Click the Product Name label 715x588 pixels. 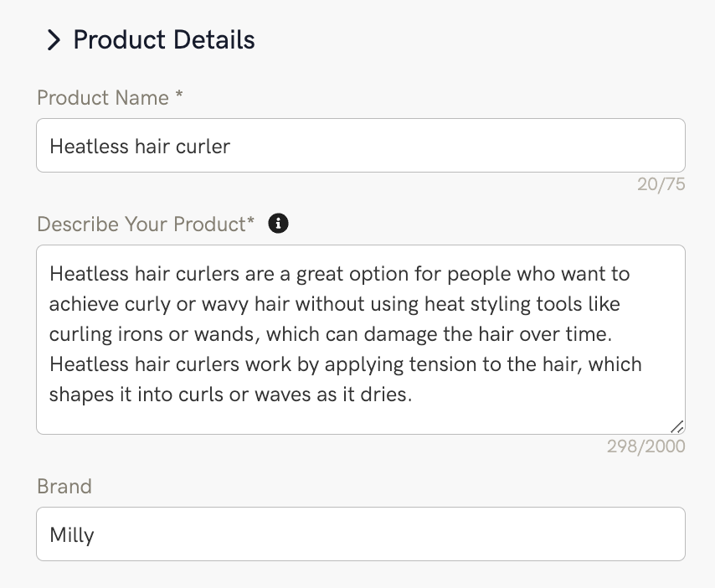[102, 98]
